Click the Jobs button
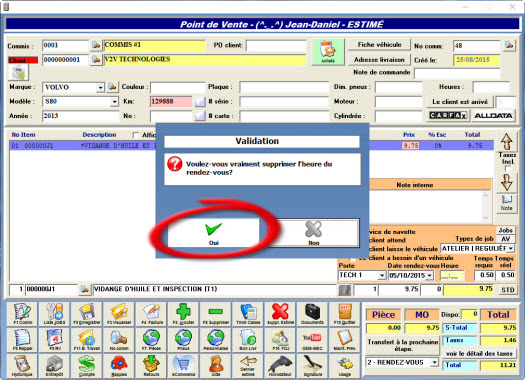This screenshot has width=525, height=380. [506, 230]
